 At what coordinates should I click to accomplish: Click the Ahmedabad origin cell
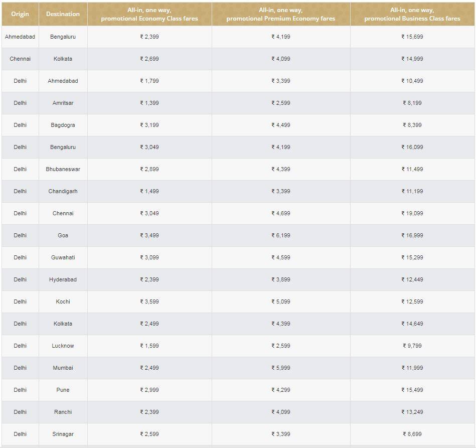tap(20, 37)
